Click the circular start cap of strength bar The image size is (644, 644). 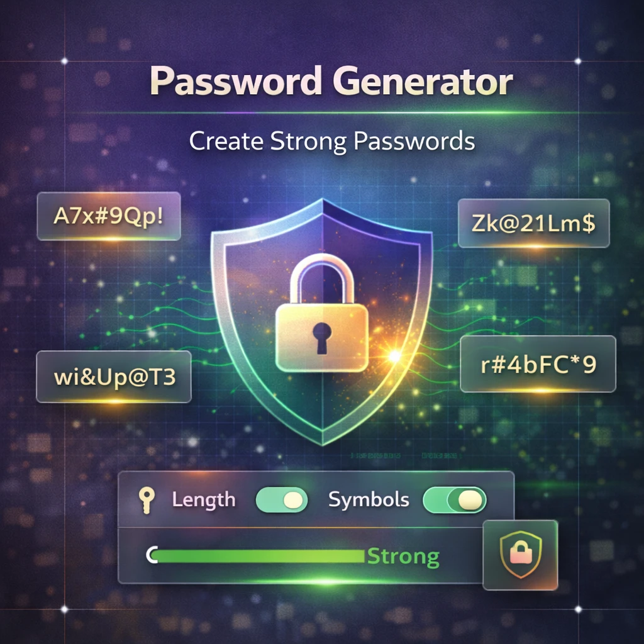(x=152, y=555)
